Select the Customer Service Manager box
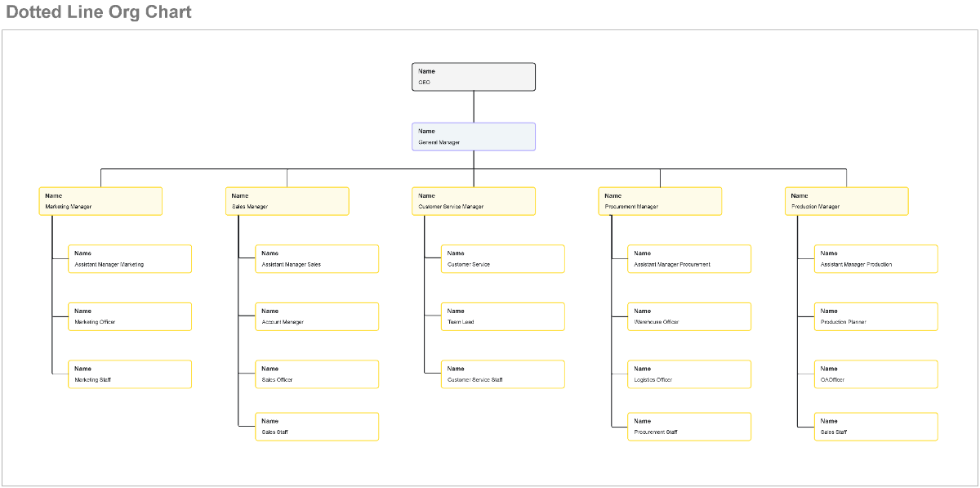This screenshot has width=980, height=488. tap(474, 200)
